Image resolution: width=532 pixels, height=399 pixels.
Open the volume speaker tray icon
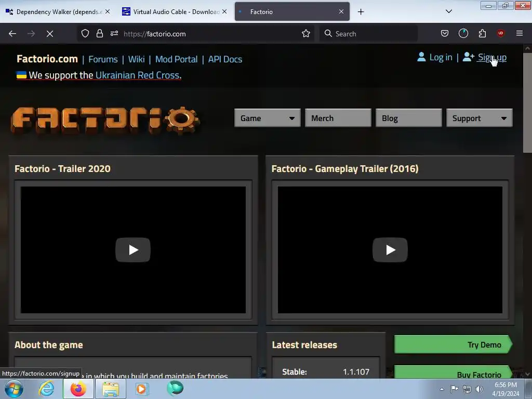point(479,389)
